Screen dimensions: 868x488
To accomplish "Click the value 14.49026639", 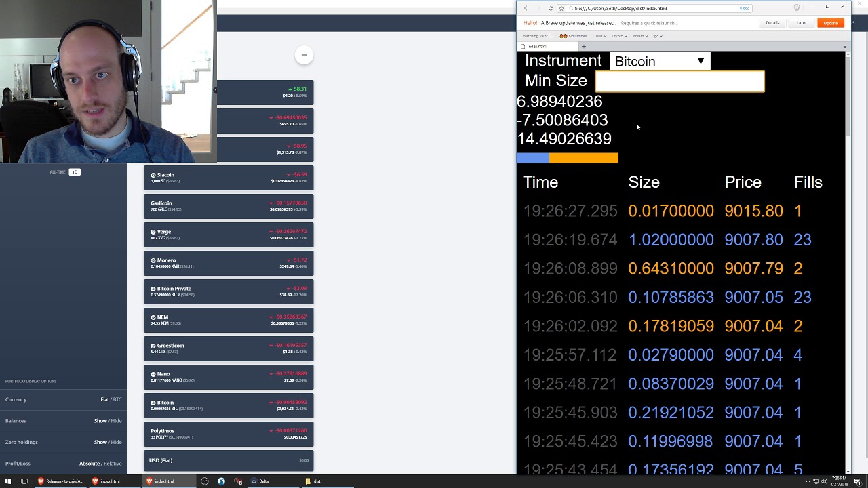I will [564, 139].
